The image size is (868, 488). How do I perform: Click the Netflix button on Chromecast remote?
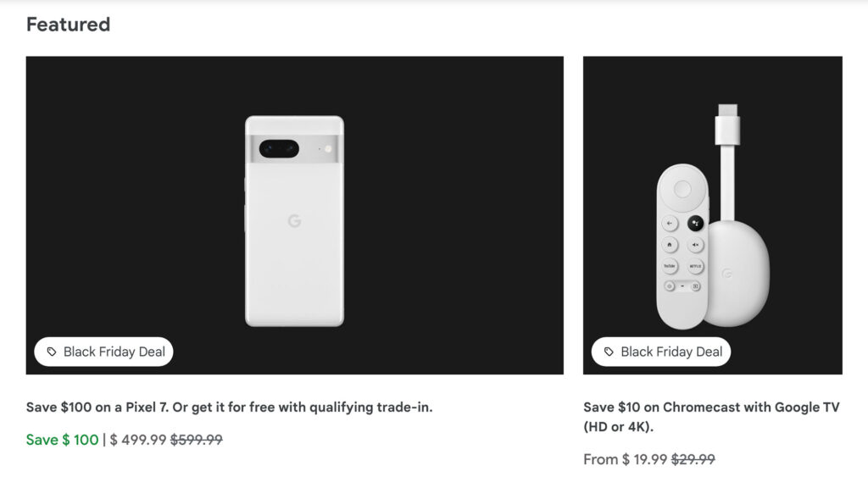695,266
